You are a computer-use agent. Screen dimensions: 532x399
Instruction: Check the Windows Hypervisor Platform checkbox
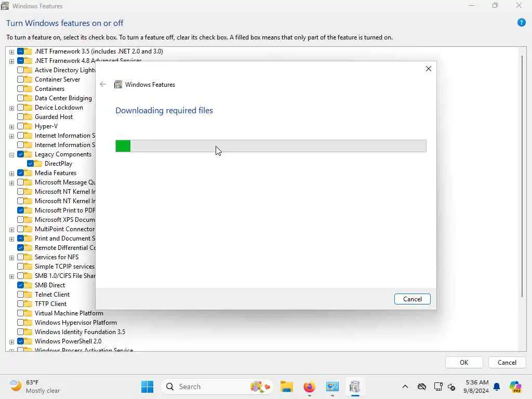[20, 322]
